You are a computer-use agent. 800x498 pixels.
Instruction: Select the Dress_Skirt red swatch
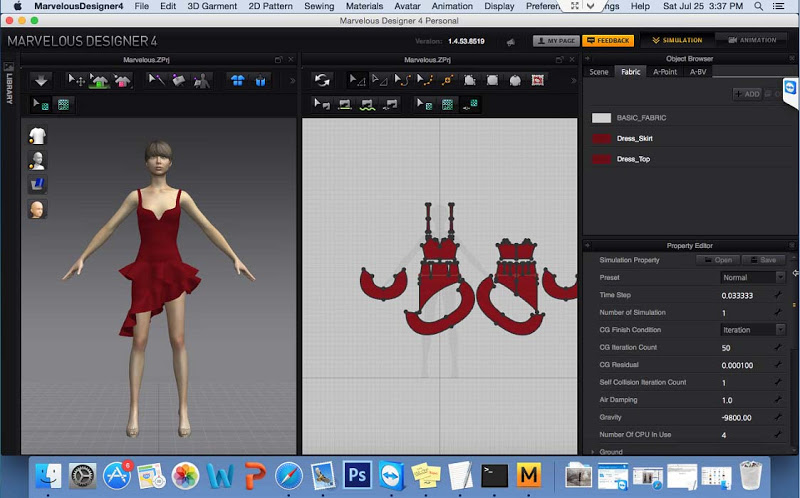tap(601, 139)
